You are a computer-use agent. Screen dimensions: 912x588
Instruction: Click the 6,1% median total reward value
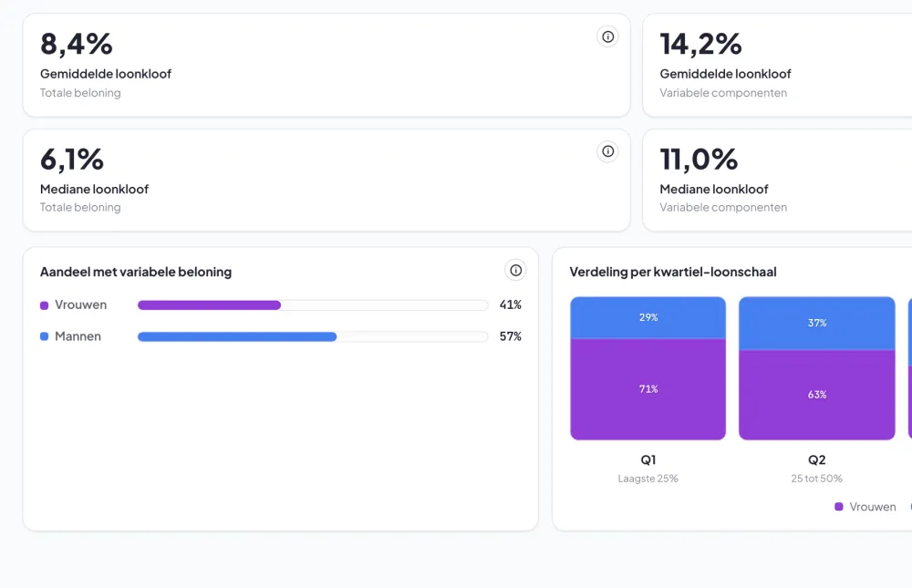click(71, 160)
